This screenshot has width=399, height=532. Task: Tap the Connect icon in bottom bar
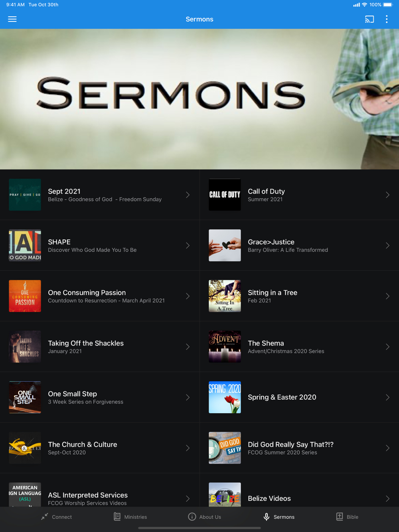pyautogui.click(x=45, y=517)
